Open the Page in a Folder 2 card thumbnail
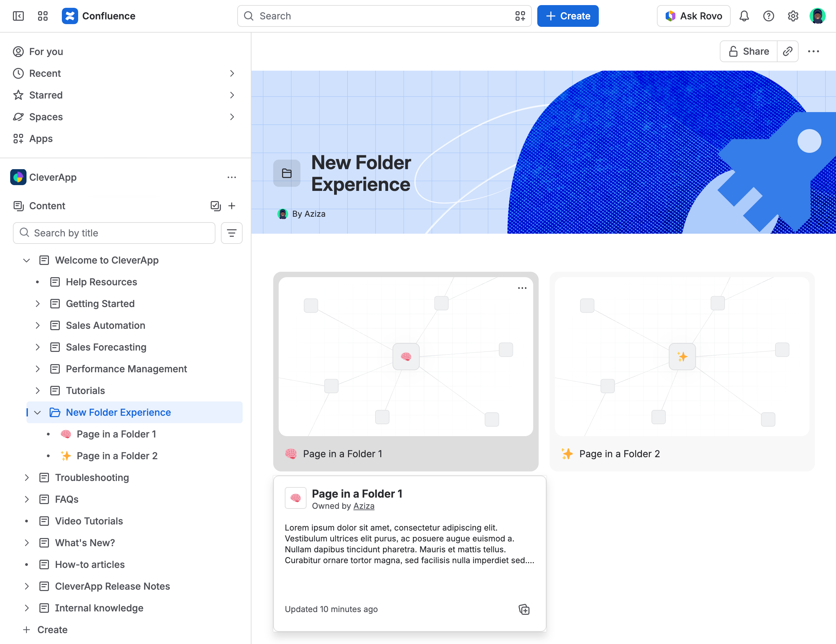 [682, 357]
